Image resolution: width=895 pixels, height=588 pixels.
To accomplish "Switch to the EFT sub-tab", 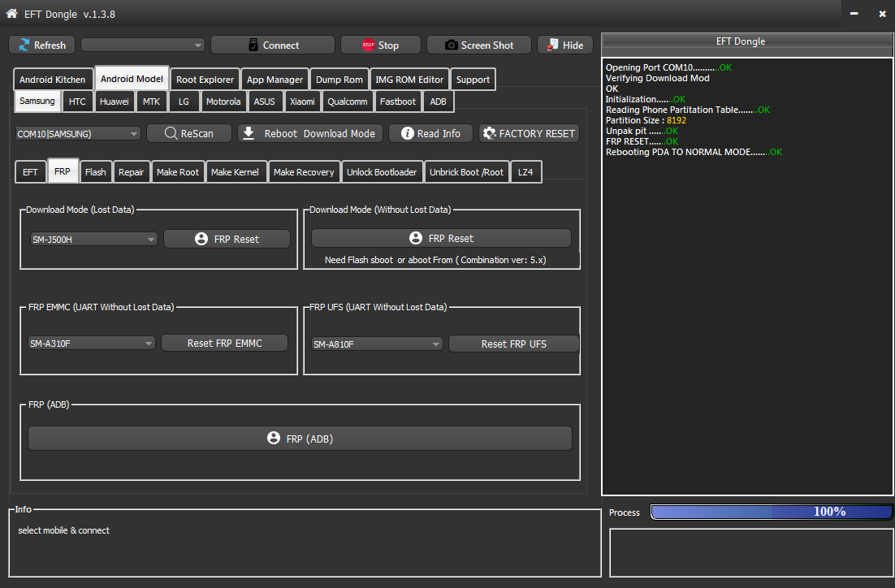I will [x=30, y=172].
